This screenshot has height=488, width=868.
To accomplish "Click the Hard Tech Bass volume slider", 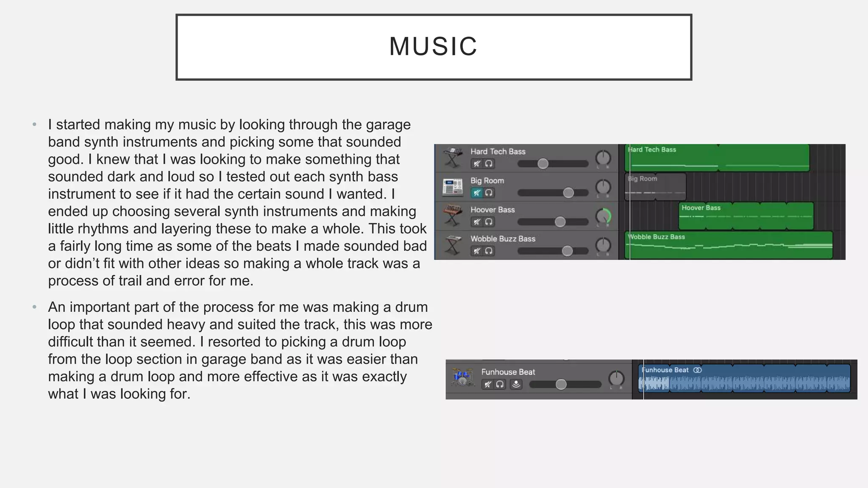I will (x=553, y=164).
